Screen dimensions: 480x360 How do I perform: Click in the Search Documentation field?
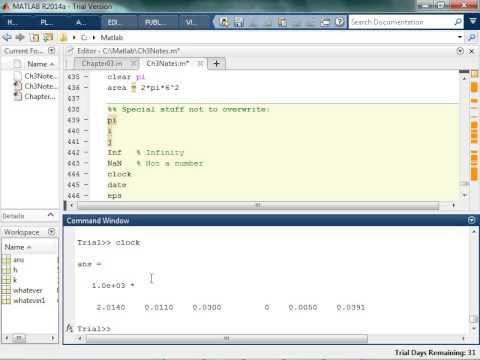click(402, 22)
